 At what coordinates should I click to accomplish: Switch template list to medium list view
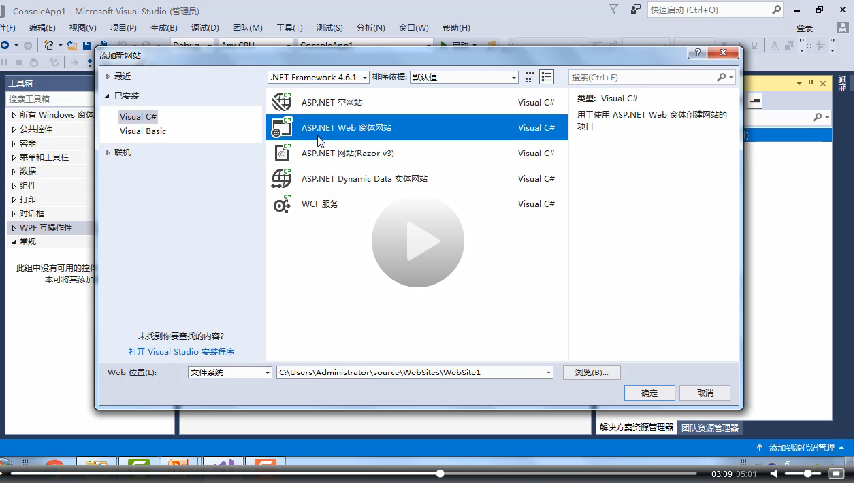pyautogui.click(x=547, y=77)
